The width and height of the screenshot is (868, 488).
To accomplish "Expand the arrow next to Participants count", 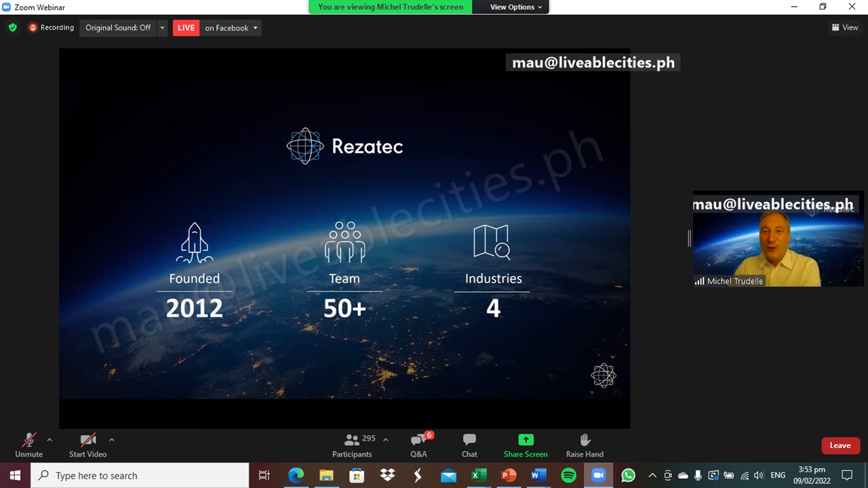I will [x=385, y=439].
